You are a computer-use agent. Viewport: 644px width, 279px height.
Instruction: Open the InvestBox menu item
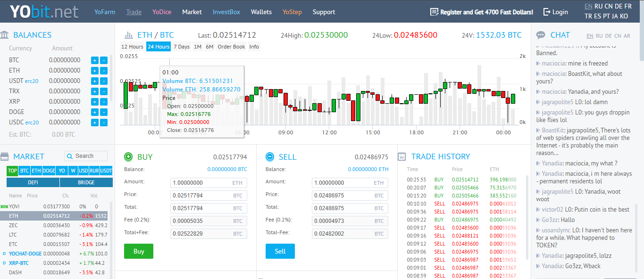226,12
